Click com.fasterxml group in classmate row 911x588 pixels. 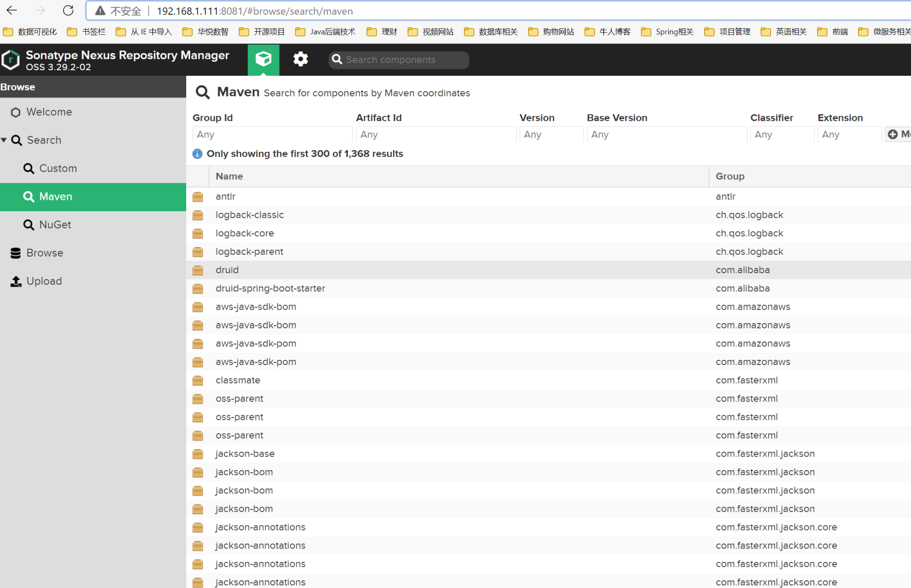point(747,380)
